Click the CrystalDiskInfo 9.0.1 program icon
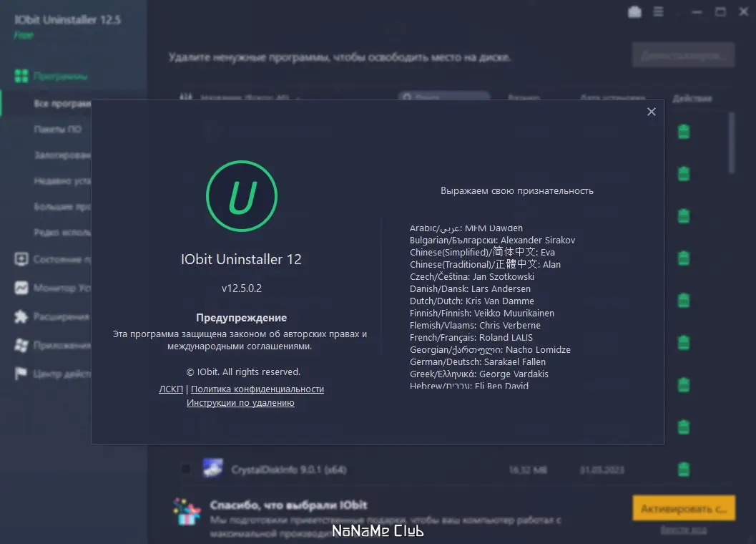756x544 pixels. [212, 468]
